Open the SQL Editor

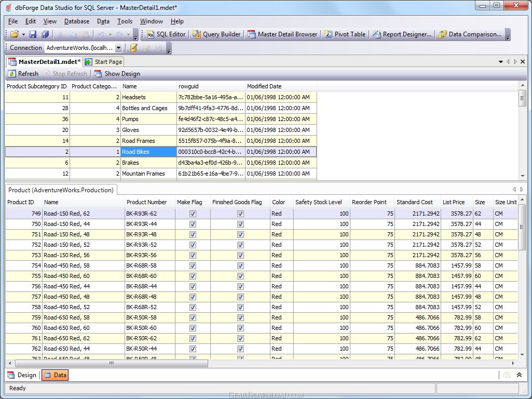(166, 34)
